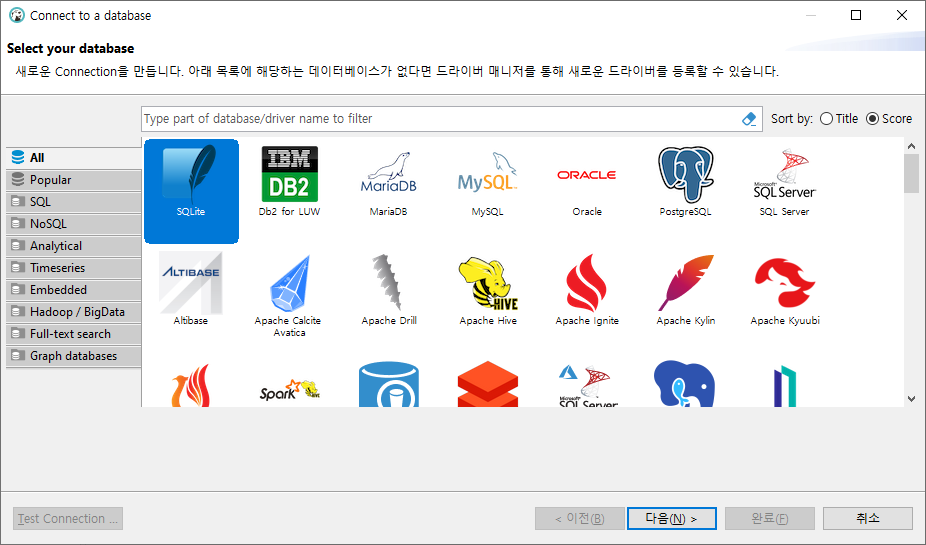Pick the blue elephant driver icon in third row
926x545 pixels.
click(x=685, y=384)
